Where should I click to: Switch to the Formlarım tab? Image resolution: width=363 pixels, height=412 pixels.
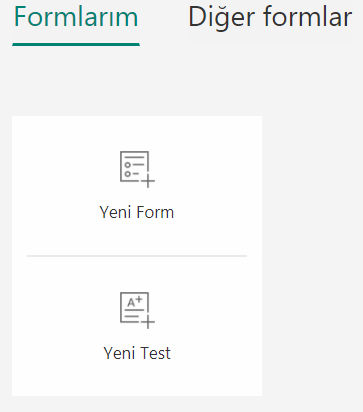[x=76, y=17]
